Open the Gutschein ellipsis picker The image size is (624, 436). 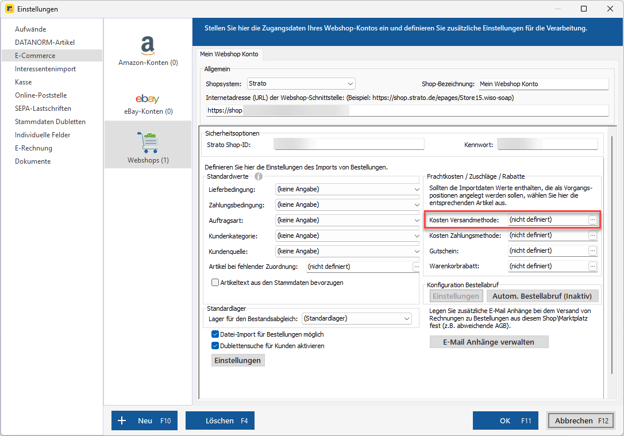593,251
